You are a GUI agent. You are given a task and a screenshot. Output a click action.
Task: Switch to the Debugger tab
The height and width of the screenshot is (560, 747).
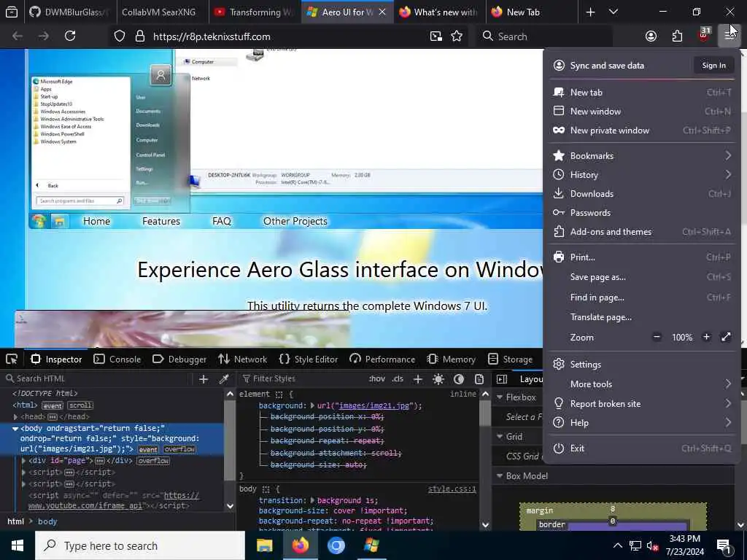(x=179, y=359)
